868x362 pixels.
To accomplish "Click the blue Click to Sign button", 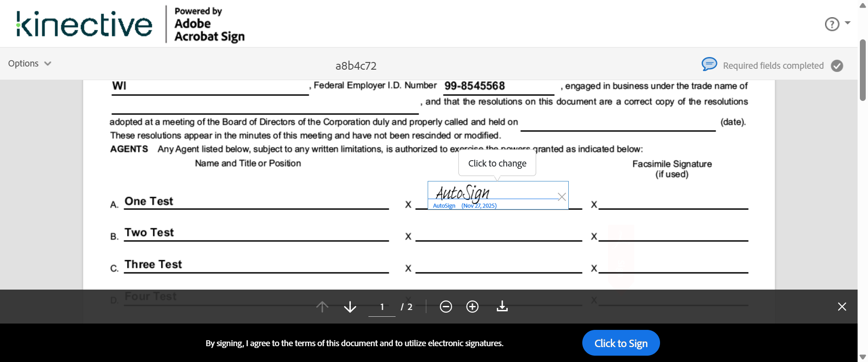I will coord(621,343).
